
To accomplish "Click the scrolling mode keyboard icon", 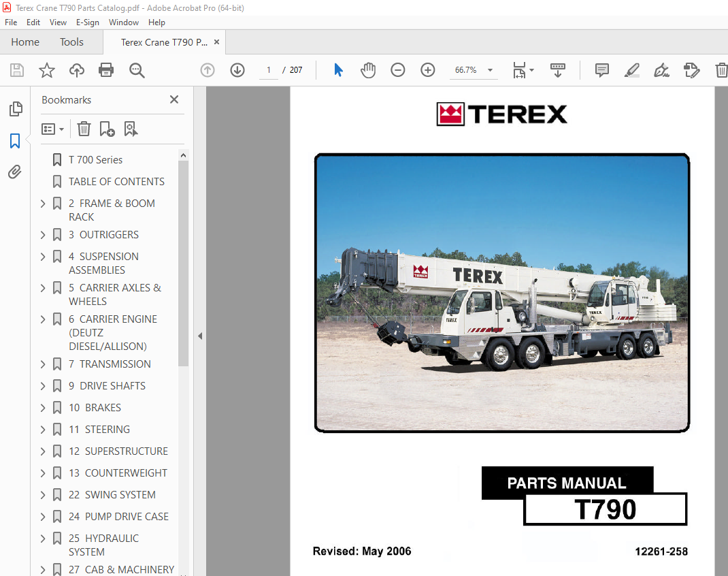I will coord(558,70).
